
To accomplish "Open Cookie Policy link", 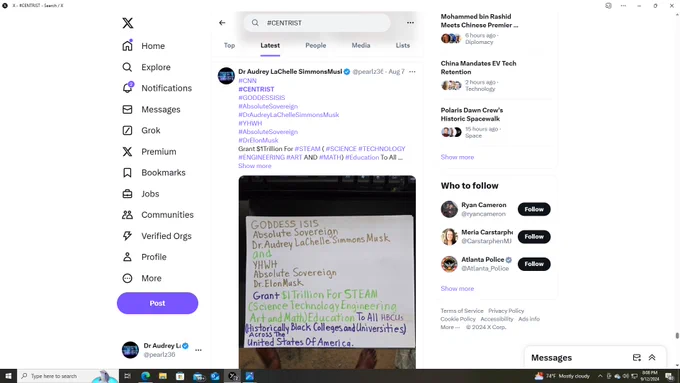I will (458, 319).
